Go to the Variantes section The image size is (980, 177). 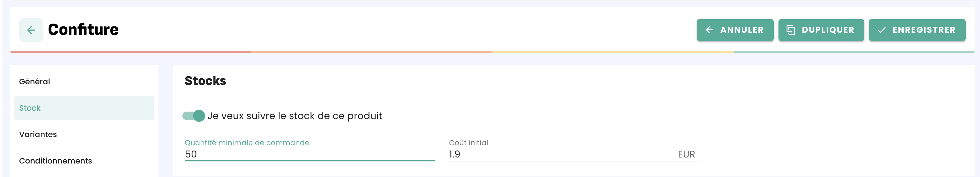[38, 134]
